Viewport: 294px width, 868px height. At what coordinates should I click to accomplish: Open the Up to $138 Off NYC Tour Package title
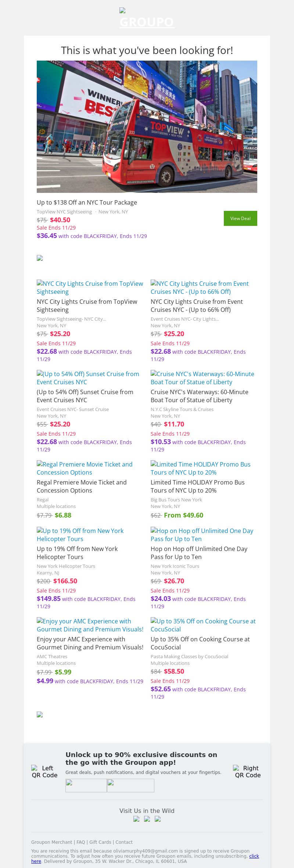tap(87, 202)
